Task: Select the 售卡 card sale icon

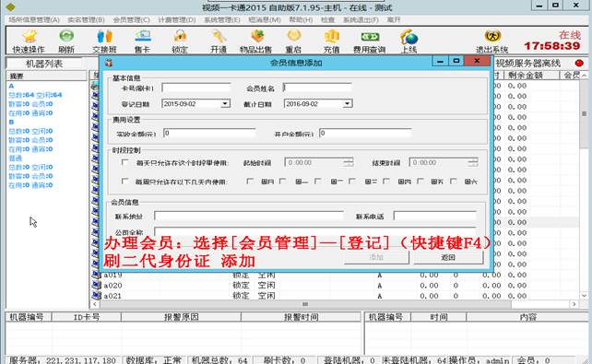Action: (x=143, y=36)
